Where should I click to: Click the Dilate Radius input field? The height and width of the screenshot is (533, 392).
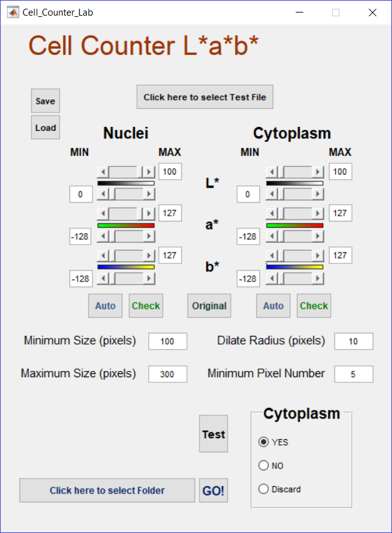click(x=353, y=342)
